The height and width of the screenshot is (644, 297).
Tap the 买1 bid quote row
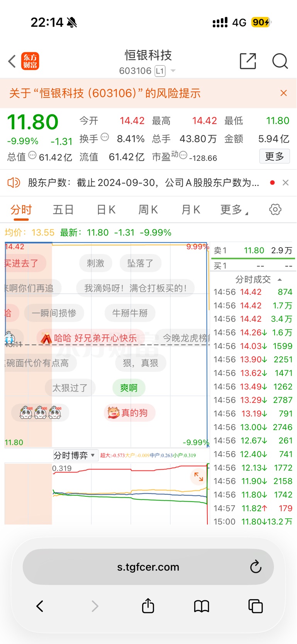[253, 266]
